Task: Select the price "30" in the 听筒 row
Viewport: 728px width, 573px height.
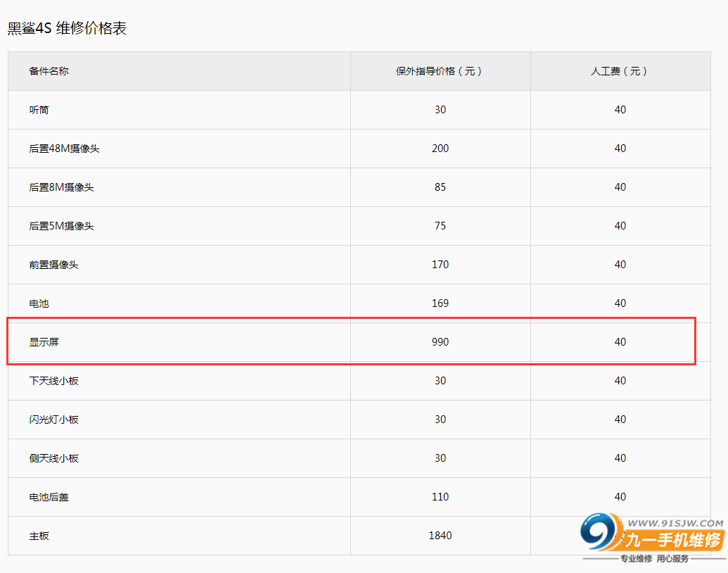Action: 440,110
